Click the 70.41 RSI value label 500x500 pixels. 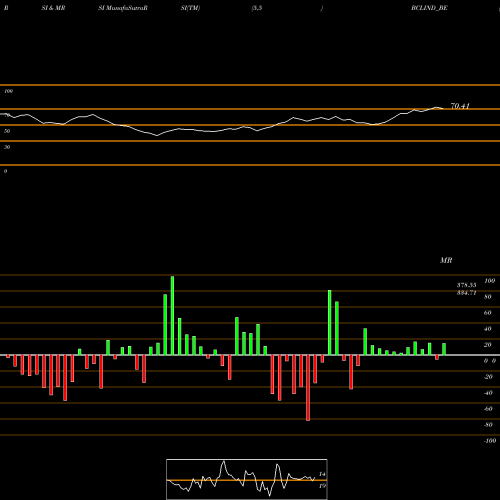point(460,106)
